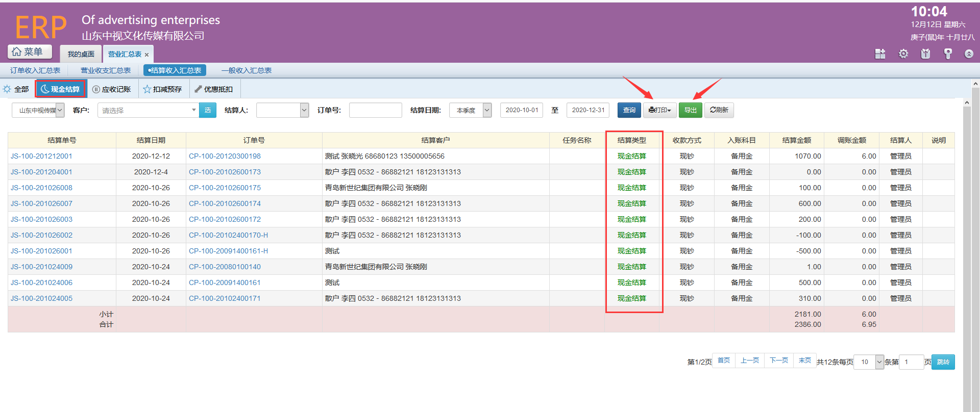Image resolution: width=980 pixels, height=412 pixels.
Task: Open order CP-100-20091400161-H
Action: pyautogui.click(x=228, y=251)
